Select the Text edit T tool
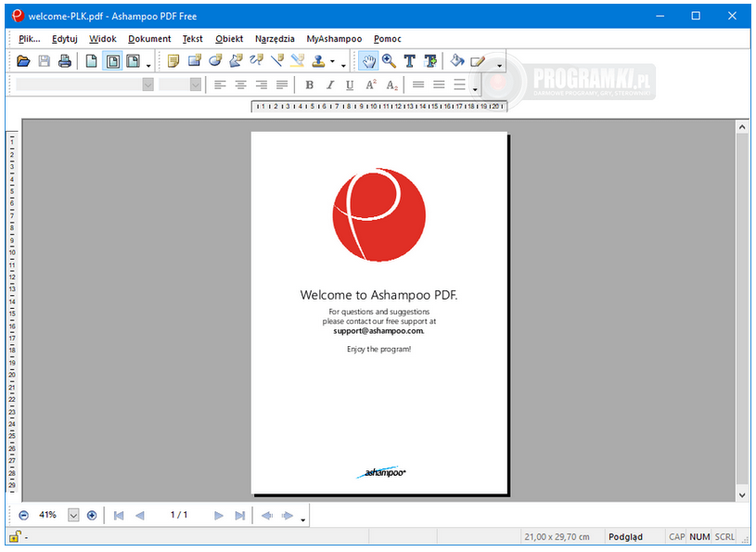Viewport: 756px width, 552px height. coord(409,61)
